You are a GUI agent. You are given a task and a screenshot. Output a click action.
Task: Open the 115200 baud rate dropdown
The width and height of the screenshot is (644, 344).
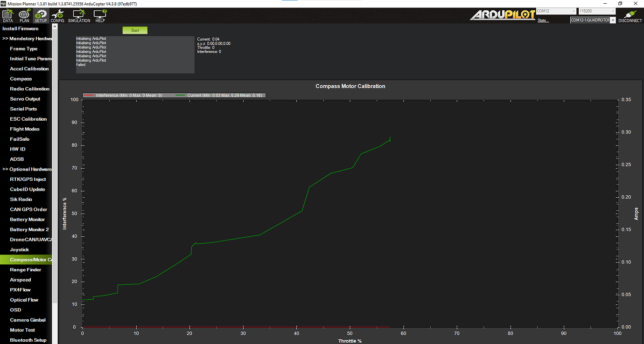click(x=597, y=11)
